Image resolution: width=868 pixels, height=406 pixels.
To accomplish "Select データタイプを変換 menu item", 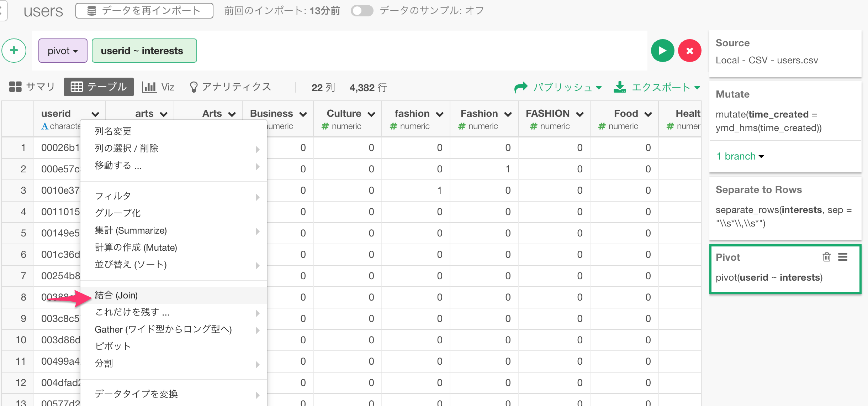I will pos(174,394).
